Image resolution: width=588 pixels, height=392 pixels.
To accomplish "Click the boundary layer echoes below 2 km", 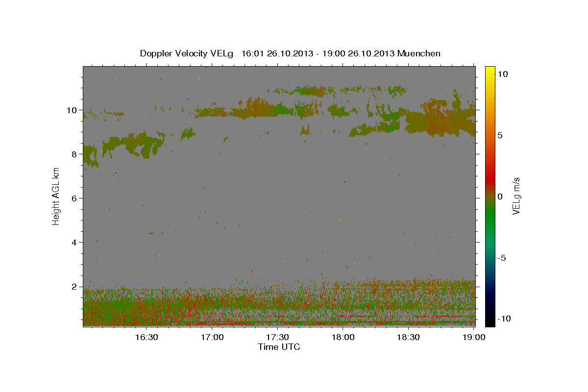I will tap(279, 304).
